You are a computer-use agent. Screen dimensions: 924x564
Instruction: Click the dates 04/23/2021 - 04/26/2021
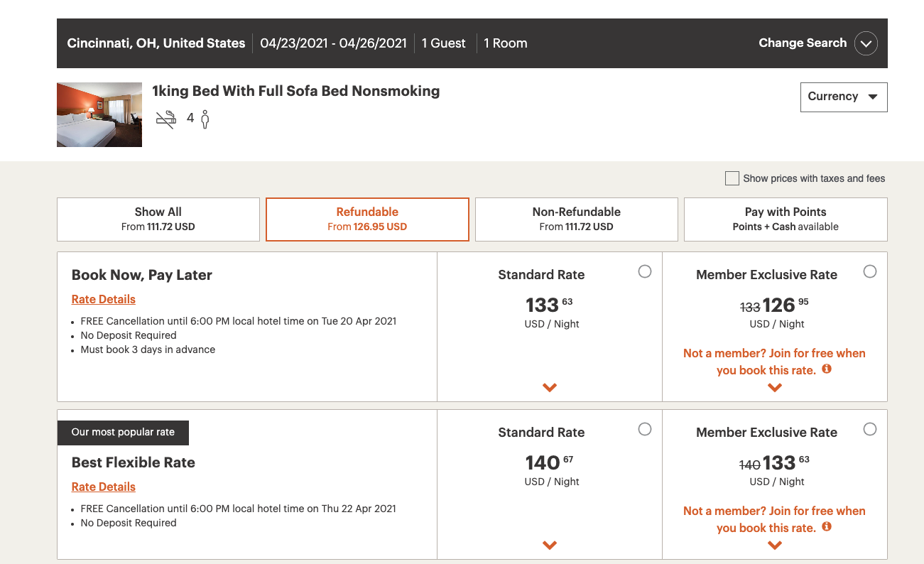click(333, 43)
